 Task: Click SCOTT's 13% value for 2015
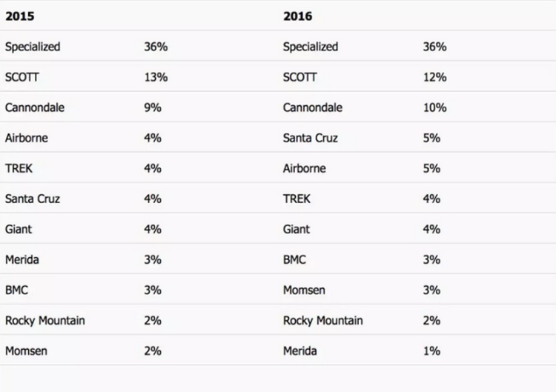tap(156, 77)
